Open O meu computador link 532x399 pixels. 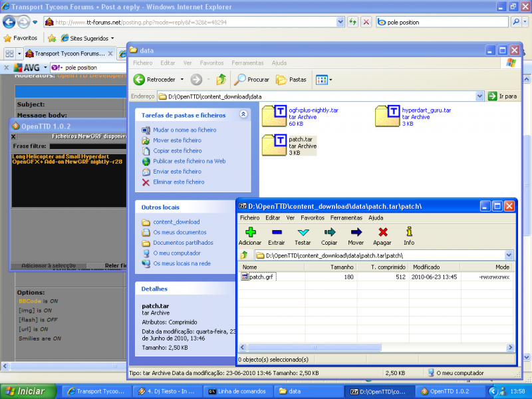[x=177, y=253]
